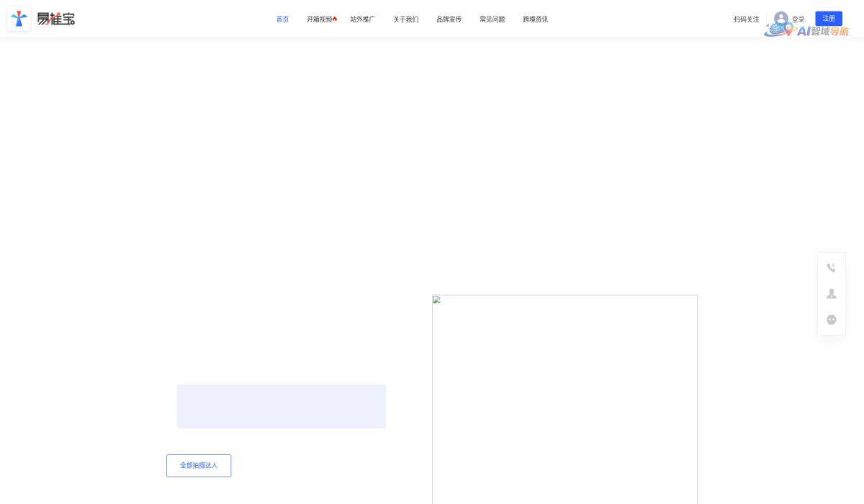This screenshot has height=504, width=864.
Task: Click the 易推宝 brand name text
Action: pos(56,19)
